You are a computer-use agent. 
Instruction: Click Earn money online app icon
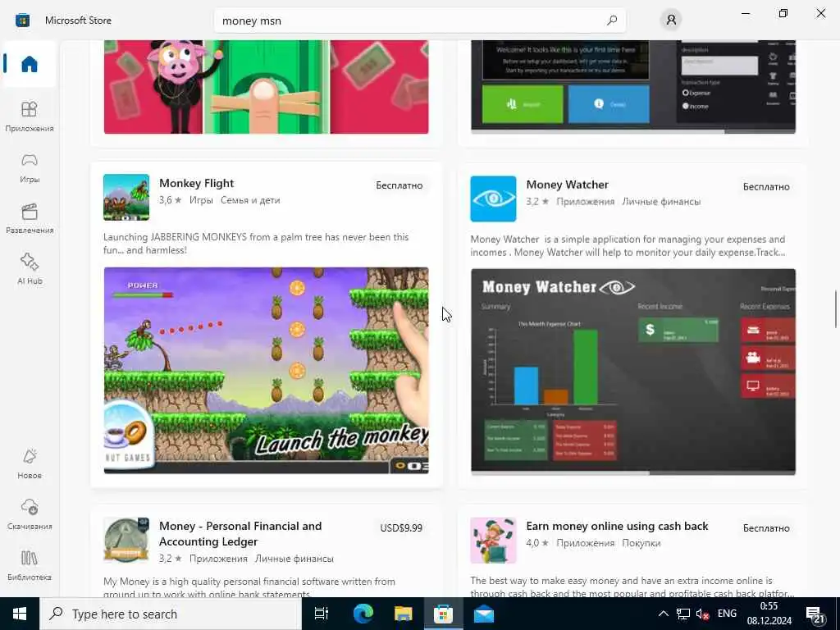493,540
